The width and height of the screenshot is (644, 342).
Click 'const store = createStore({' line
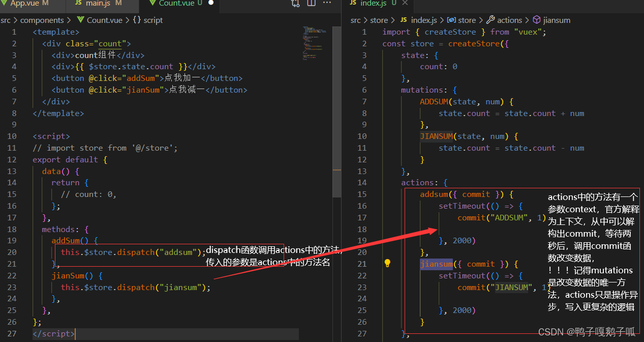click(x=446, y=43)
